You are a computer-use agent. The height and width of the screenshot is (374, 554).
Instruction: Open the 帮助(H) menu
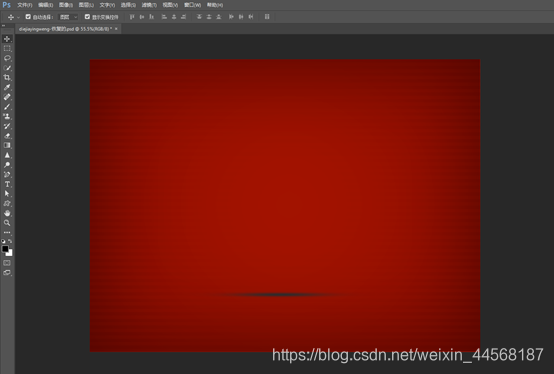215,5
